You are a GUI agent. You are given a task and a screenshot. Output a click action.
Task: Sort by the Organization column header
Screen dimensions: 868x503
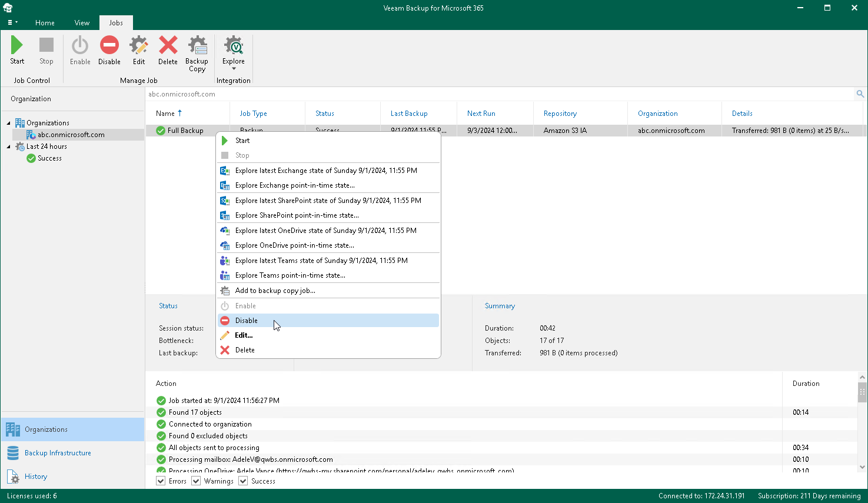tap(674, 114)
